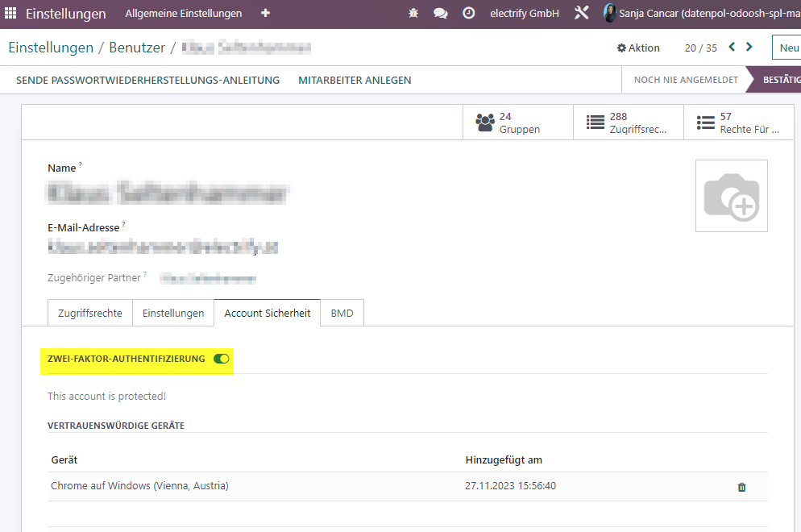Toggle Zwei-Faktor-Authentifizierung switch off

[x=221, y=359]
